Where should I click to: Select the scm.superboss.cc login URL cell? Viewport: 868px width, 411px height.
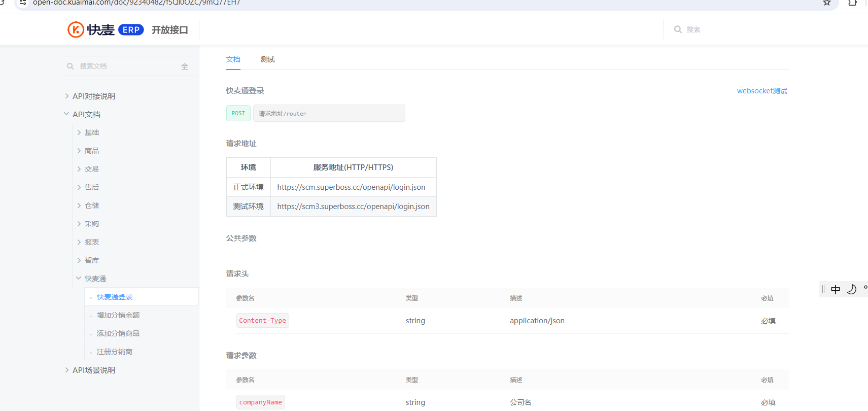tap(354, 187)
